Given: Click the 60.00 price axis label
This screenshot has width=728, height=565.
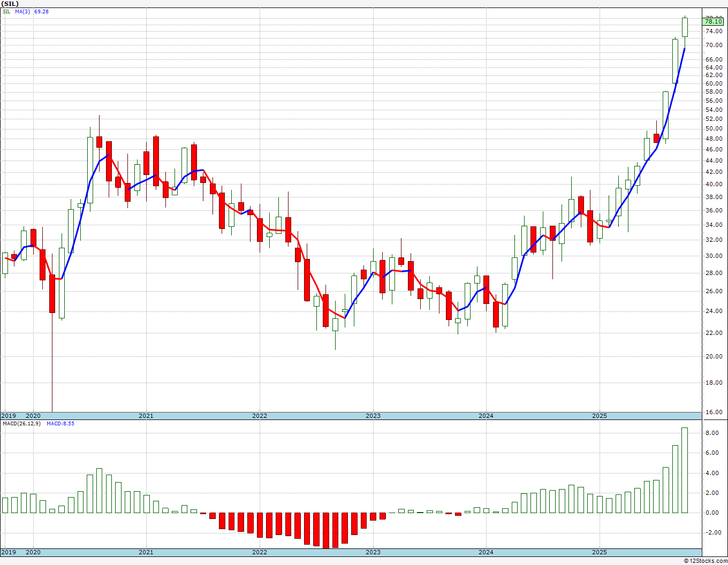Looking at the screenshot, I should coord(714,83).
